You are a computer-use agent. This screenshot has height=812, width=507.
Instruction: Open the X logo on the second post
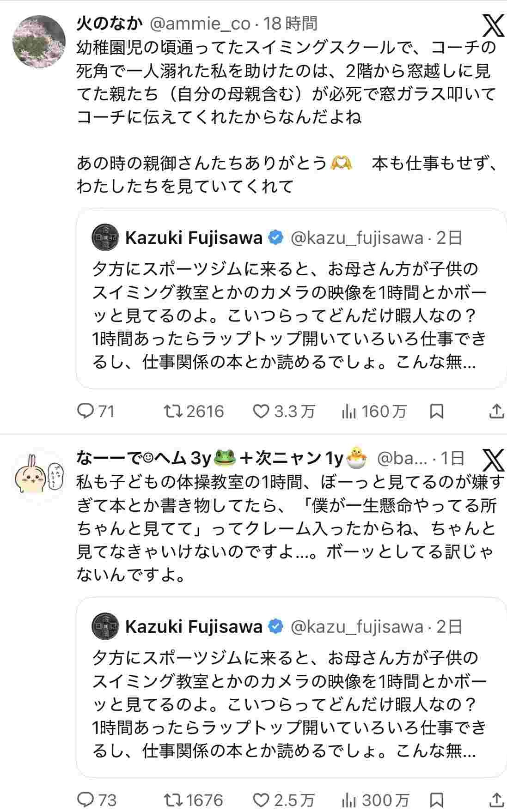pyautogui.click(x=493, y=460)
